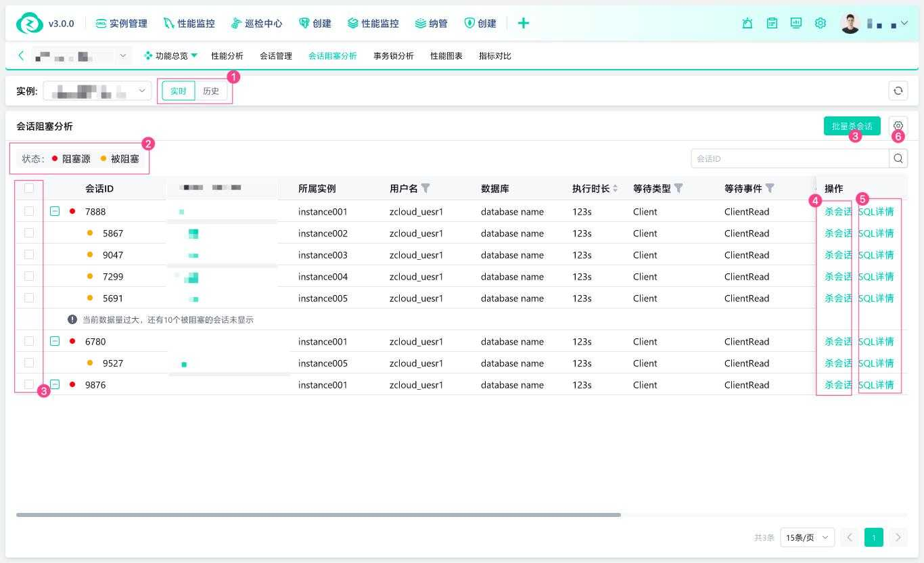The height and width of the screenshot is (563, 924).
Task: Open the 实例 selection dropdown
Action: pos(97,91)
